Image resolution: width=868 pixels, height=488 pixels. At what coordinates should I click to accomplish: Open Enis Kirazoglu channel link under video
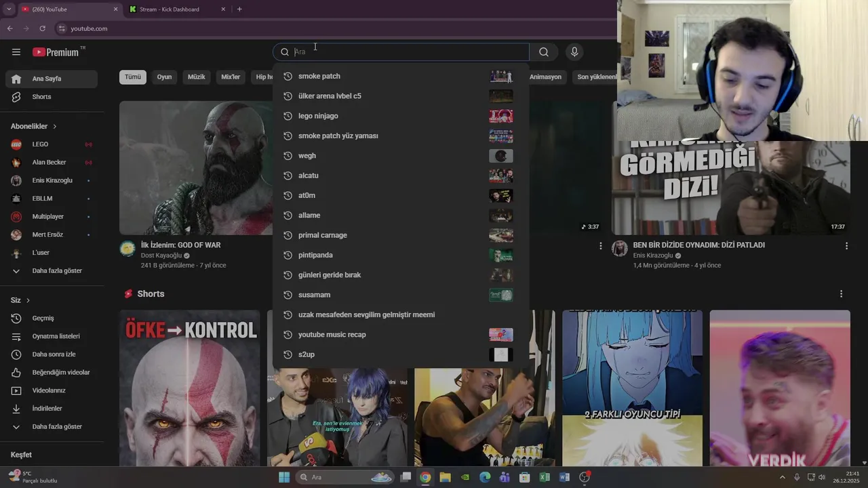653,256
